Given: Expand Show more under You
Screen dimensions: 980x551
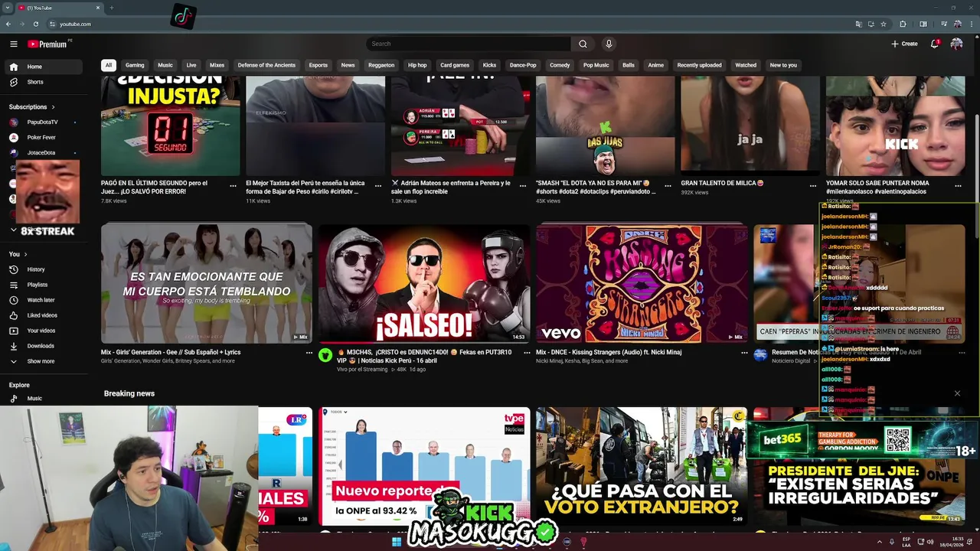Looking at the screenshot, I should 42,361.
